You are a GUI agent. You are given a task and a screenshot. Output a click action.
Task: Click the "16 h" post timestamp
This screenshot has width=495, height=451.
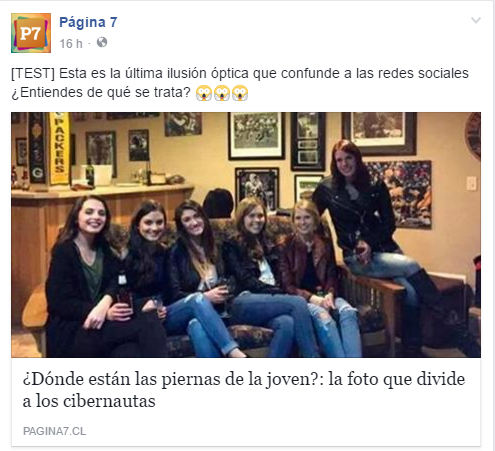click(x=71, y=43)
